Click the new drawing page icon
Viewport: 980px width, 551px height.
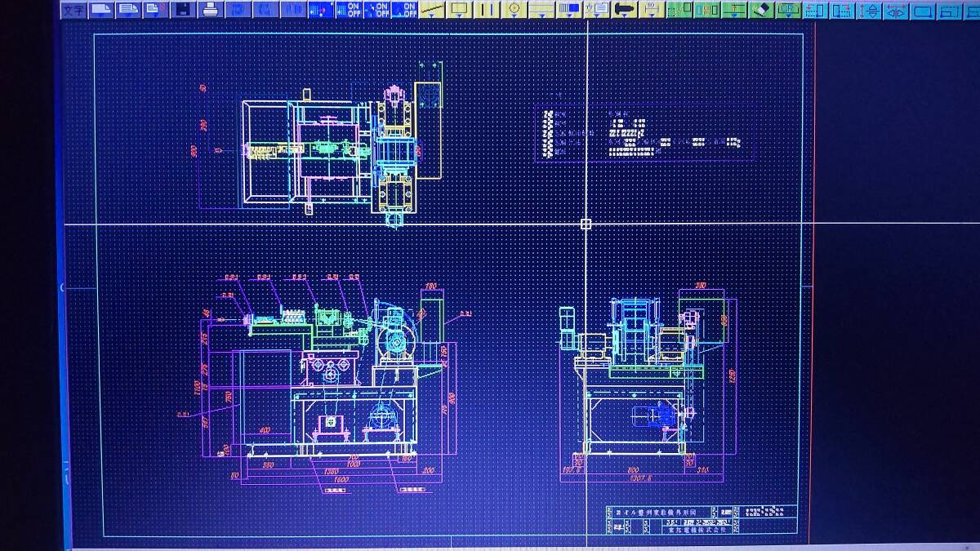(x=101, y=10)
